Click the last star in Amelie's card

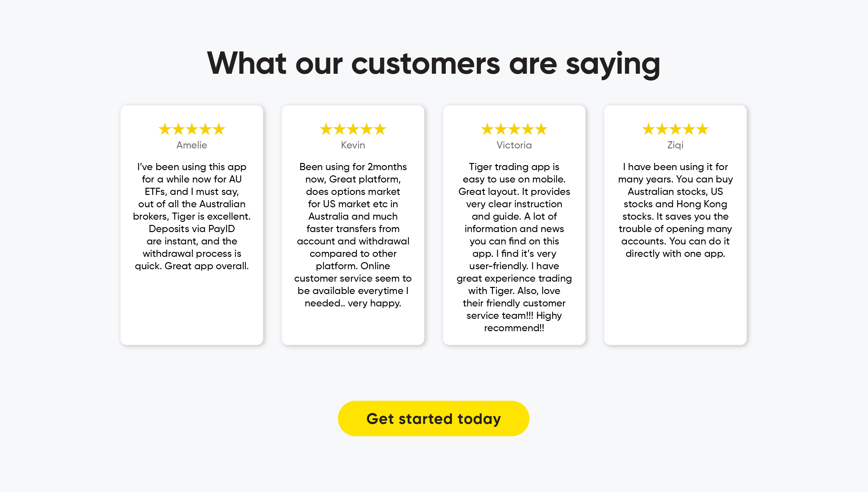(219, 129)
